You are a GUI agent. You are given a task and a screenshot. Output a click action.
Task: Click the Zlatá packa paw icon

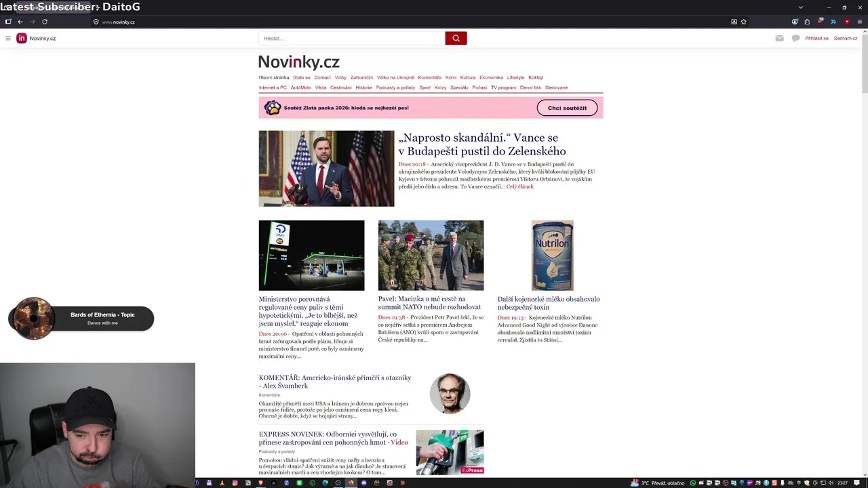point(273,108)
